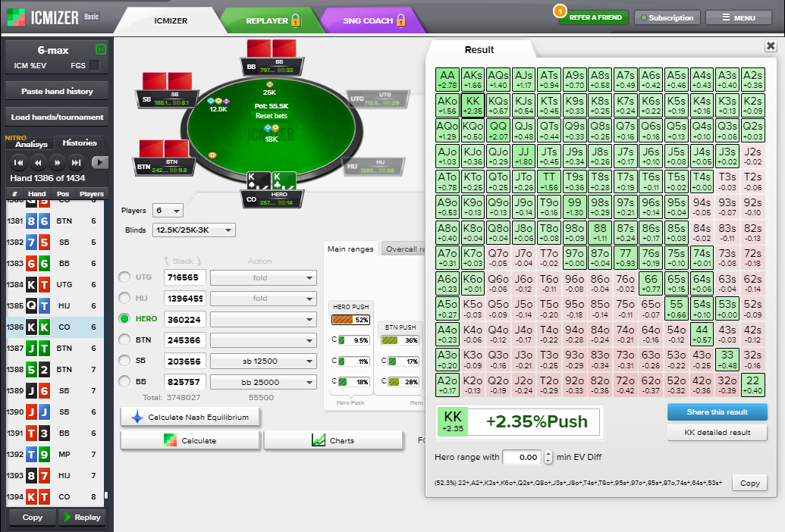785x532 pixels.
Task: Adjust the min EV Diff stepper arrows
Action: (x=548, y=457)
